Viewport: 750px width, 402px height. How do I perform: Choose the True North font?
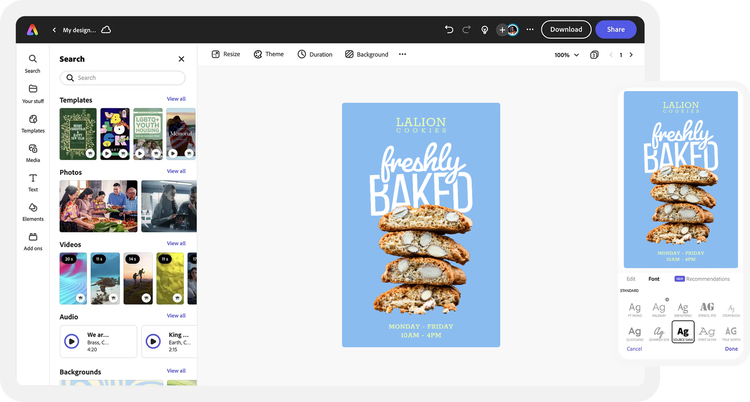tap(731, 333)
